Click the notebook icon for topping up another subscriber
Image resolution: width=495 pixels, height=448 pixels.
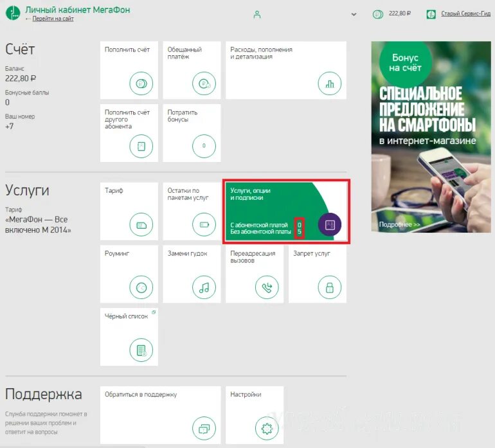coord(141,146)
